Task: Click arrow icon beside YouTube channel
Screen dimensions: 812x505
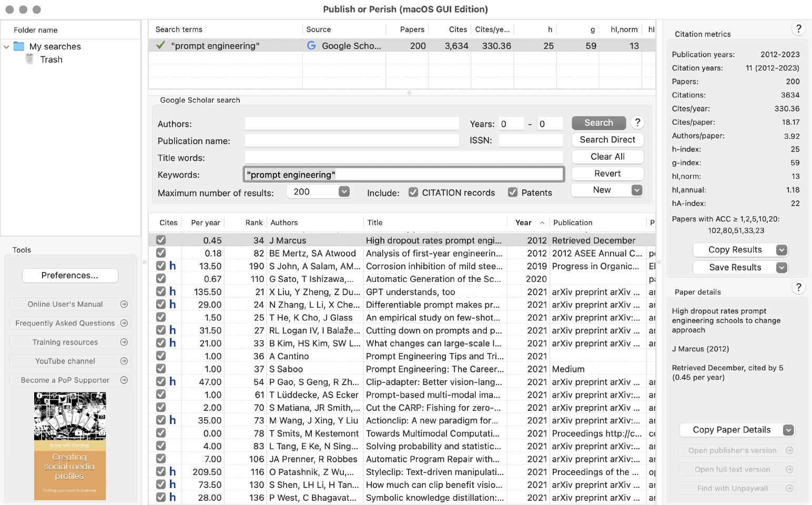Action: pos(124,361)
